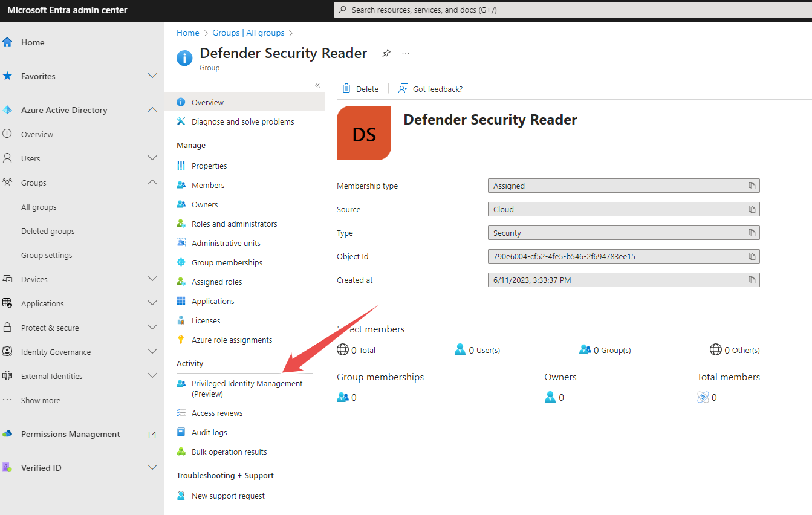The image size is (812, 515).
Task: Copy the Membership type value
Action: (x=752, y=186)
